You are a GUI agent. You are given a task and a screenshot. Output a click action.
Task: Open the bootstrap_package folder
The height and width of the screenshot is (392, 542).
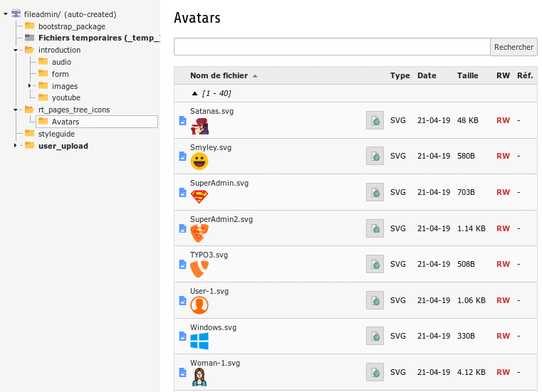71,26
